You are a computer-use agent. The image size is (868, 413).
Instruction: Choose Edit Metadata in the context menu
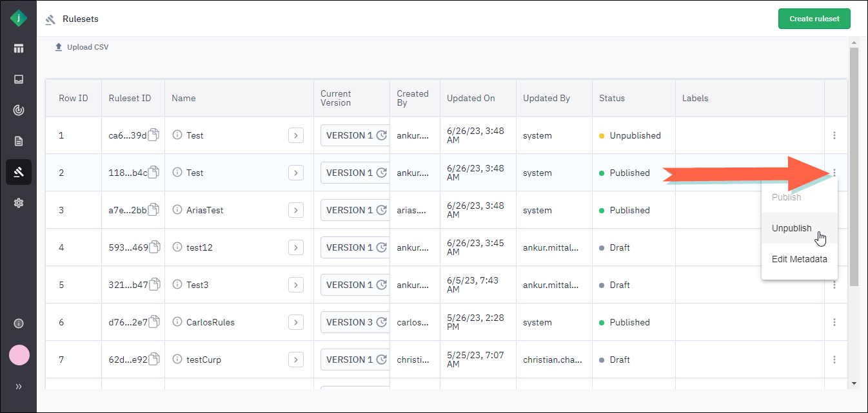tap(799, 259)
